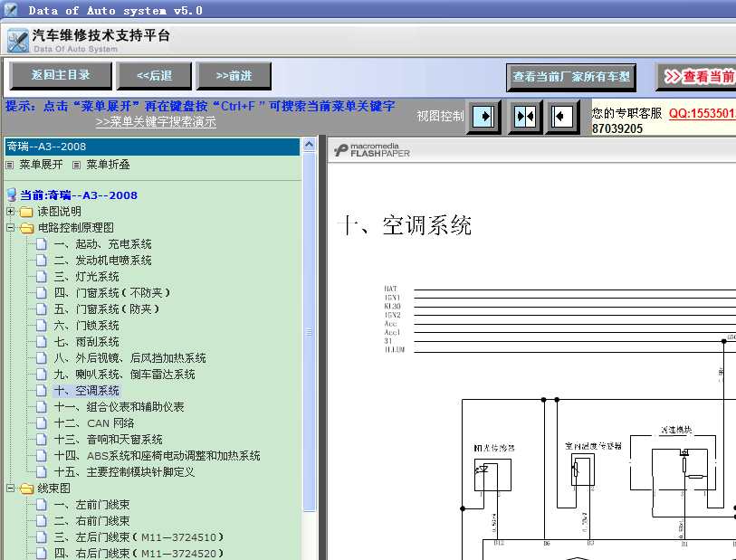Click the page icon beside 一、起动、充电系统
This screenshot has height=560, width=736.
(x=42, y=244)
